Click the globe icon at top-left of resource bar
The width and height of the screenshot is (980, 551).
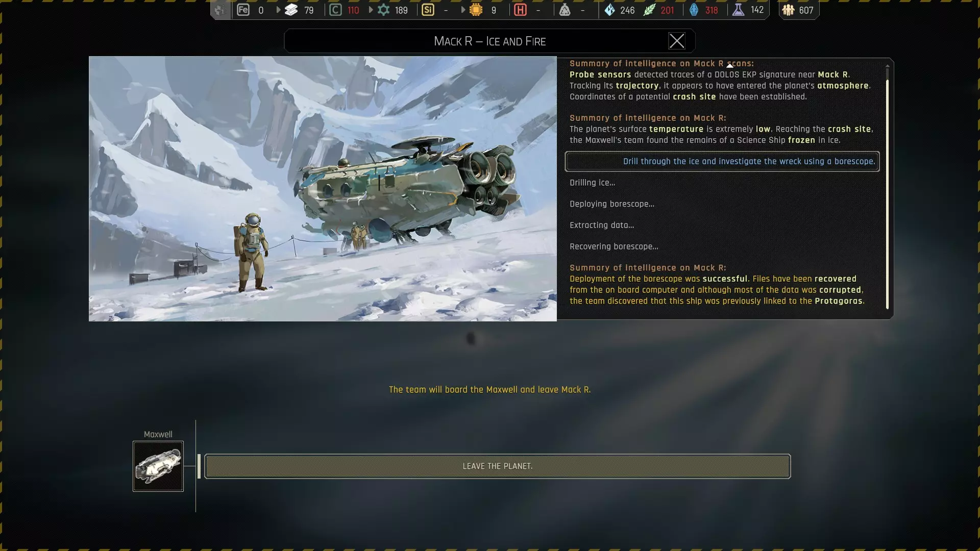coord(220,10)
